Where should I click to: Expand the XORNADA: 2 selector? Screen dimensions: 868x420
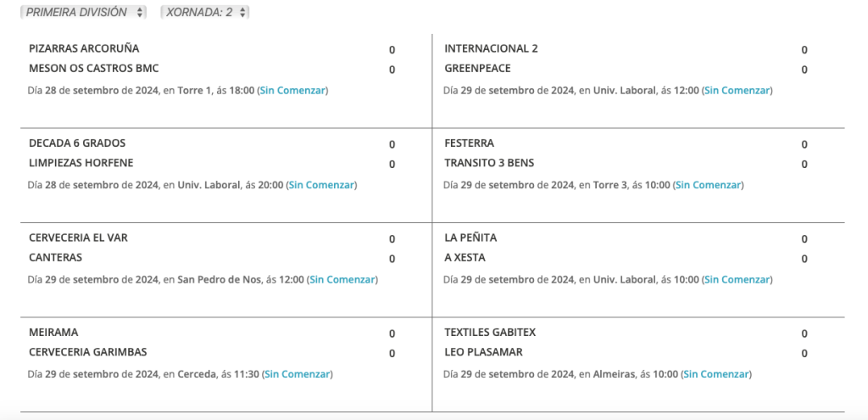coord(205,13)
